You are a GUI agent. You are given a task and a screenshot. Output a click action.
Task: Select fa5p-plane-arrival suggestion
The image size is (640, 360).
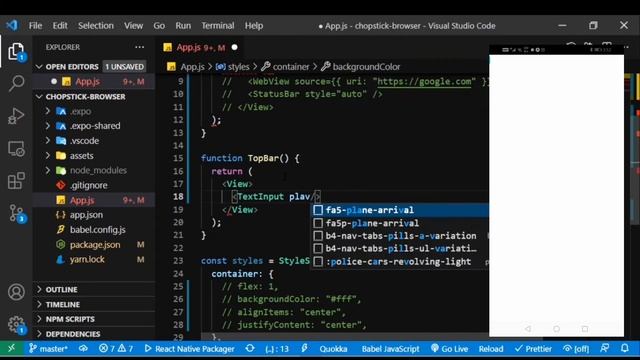coord(400,223)
